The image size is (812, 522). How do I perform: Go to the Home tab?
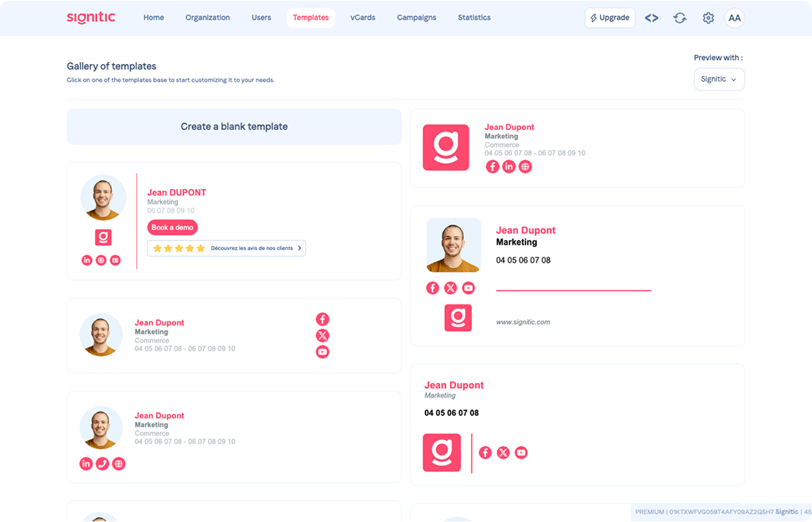[x=153, y=17]
